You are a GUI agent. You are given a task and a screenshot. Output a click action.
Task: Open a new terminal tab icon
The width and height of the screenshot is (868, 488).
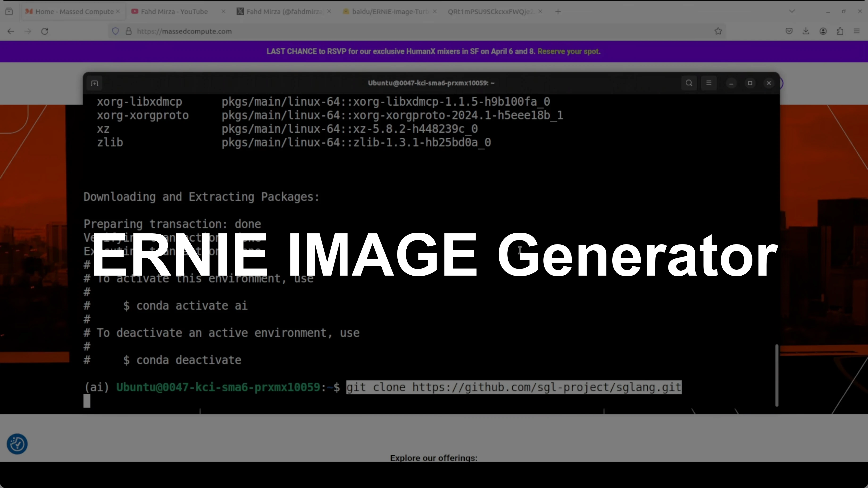[x=94, y=83]
